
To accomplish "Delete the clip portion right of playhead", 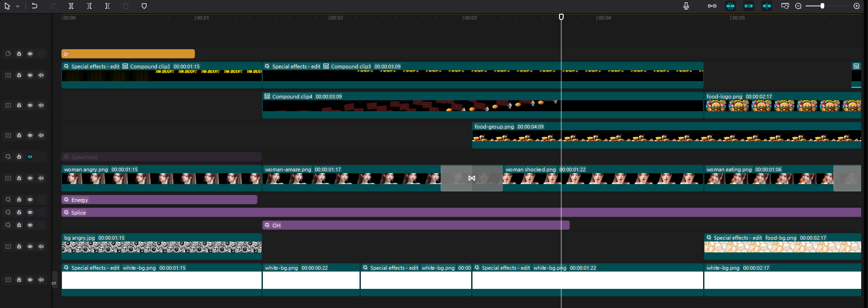I will pyautogui.click(x=108, y=6).
